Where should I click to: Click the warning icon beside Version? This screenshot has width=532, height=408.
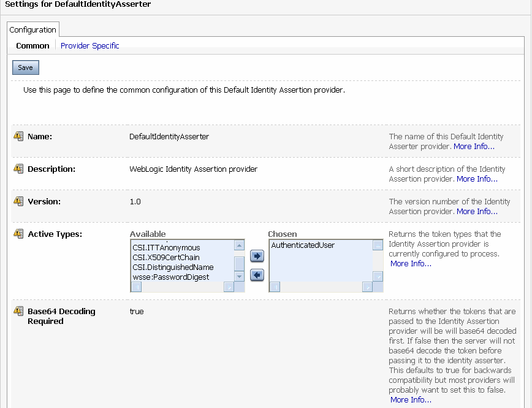click(x=18, y=201)
